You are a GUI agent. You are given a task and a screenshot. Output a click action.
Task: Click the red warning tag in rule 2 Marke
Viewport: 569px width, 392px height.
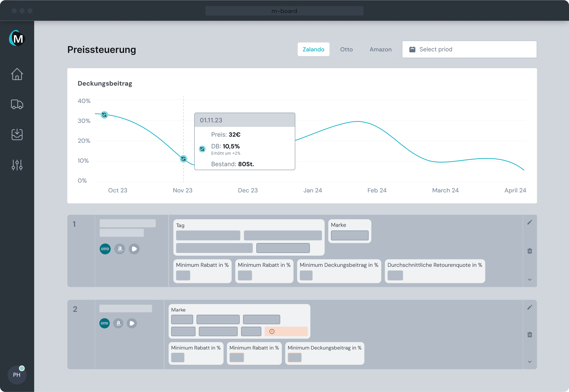pyautogui.click(x=286, y=331)
